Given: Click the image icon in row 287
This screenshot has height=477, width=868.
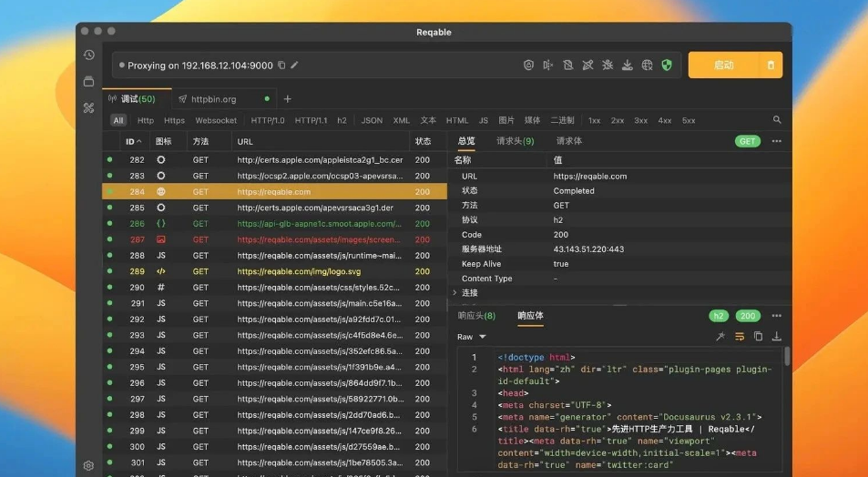Looking at the screenshot, I should click(x=161, y=239).
